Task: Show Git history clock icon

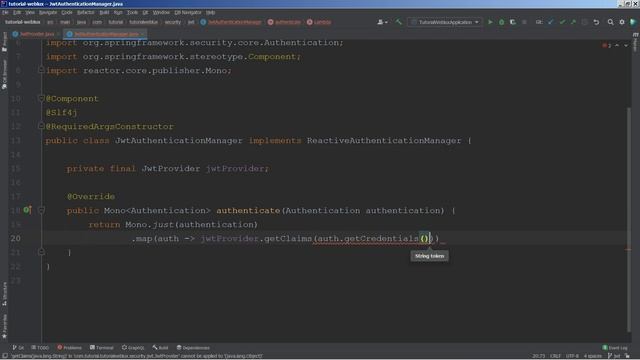Action: (x=584, y=22)
